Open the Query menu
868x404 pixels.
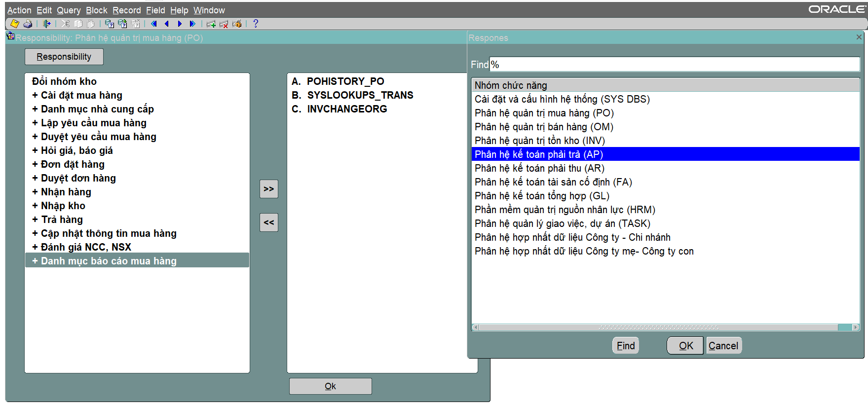pos(69,10)
